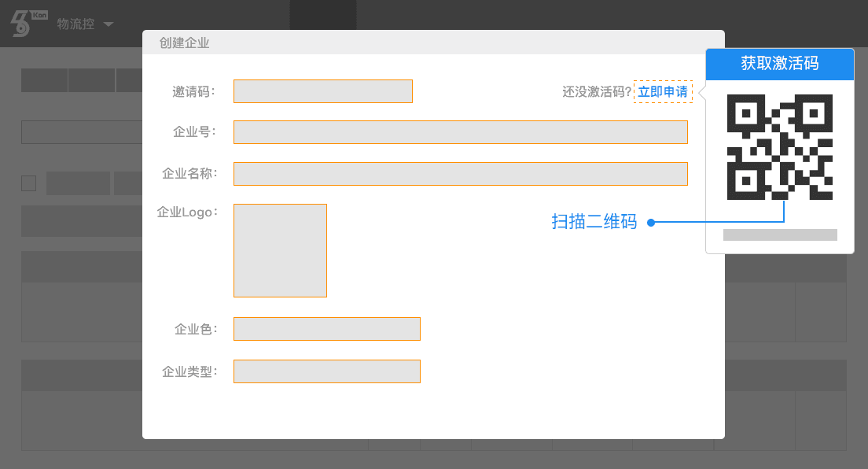Click the 物流控 app title
The width and height of the screenshot is (868, 469).
75,24
